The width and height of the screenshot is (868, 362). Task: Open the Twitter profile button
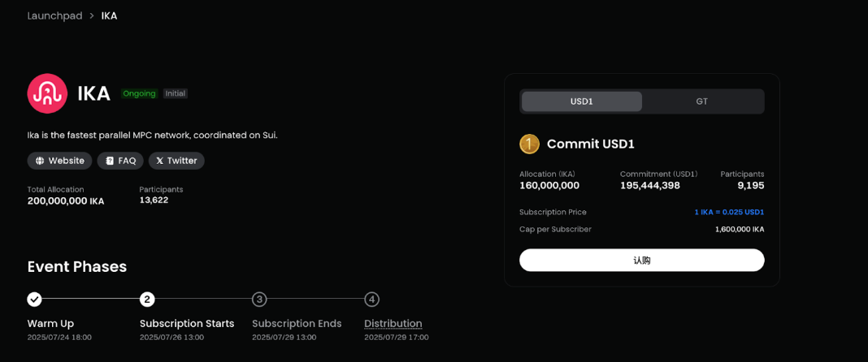tap(176, 161)
